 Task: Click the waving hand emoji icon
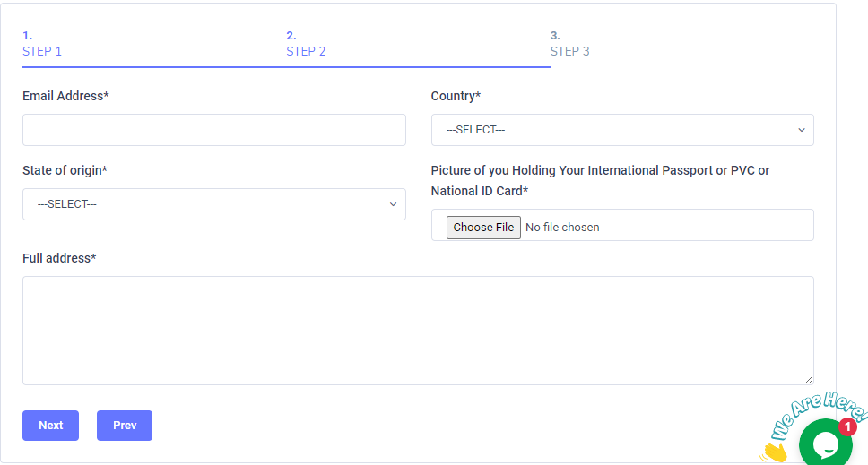771,452
